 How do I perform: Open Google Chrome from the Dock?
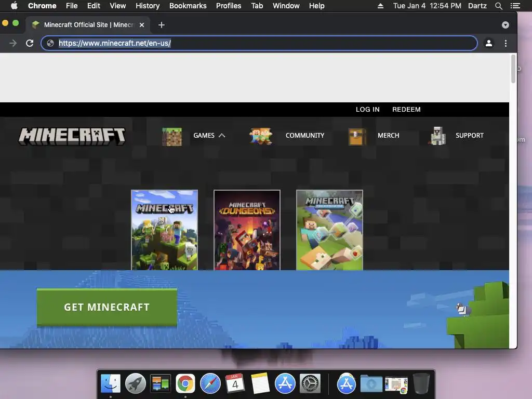point(185,384)
